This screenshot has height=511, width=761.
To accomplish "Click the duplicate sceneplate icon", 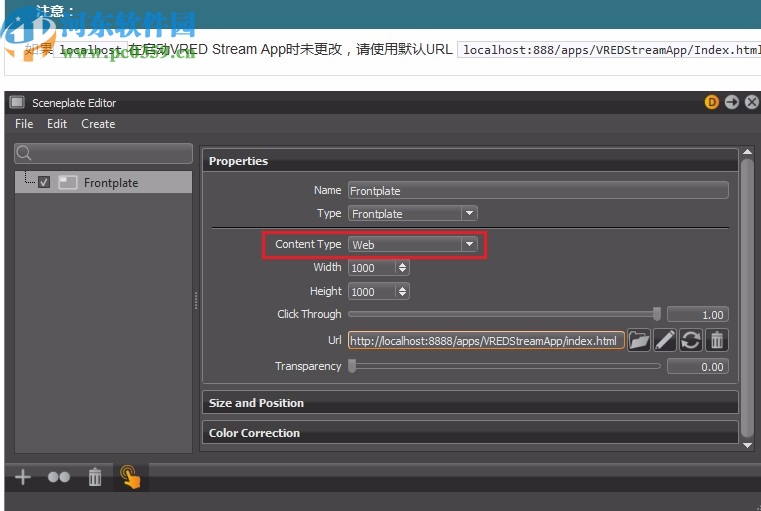I will pos(59,478).
